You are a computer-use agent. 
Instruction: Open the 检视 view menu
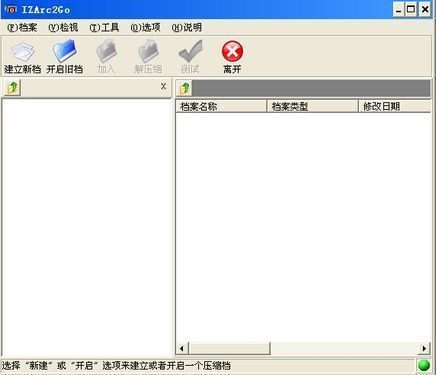(x=63, y=27)
